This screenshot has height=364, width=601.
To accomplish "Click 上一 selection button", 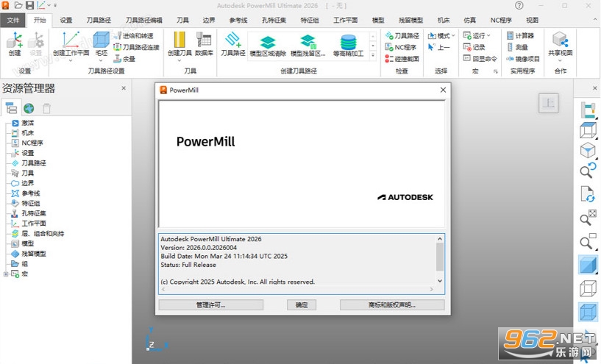I will coord(439,47).
